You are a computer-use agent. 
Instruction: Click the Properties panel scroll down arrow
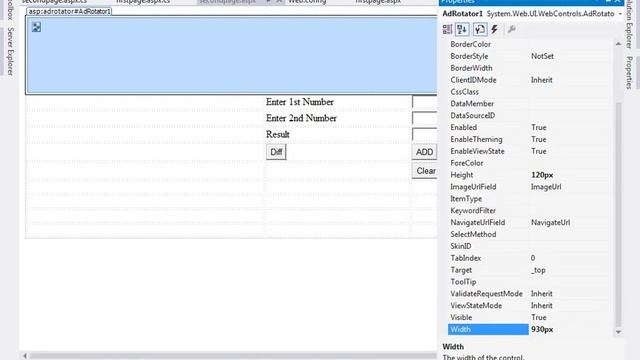point(618,332)
